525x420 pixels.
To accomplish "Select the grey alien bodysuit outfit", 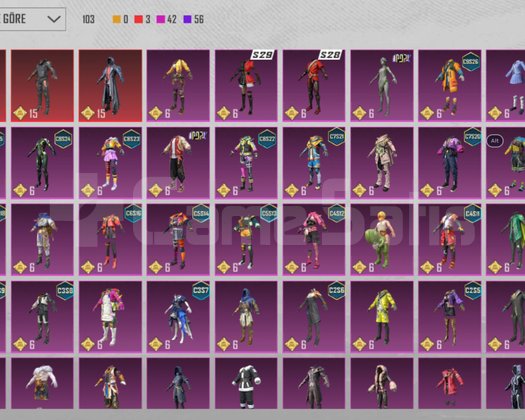I will [382, 86].
